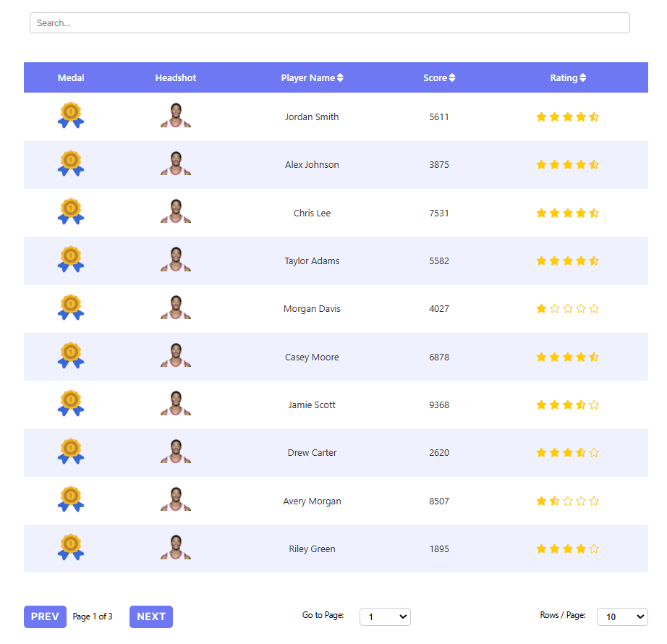This screenshot has width=667, height=644.
Task: Focus the Search input field
Action: pos(330,23)
